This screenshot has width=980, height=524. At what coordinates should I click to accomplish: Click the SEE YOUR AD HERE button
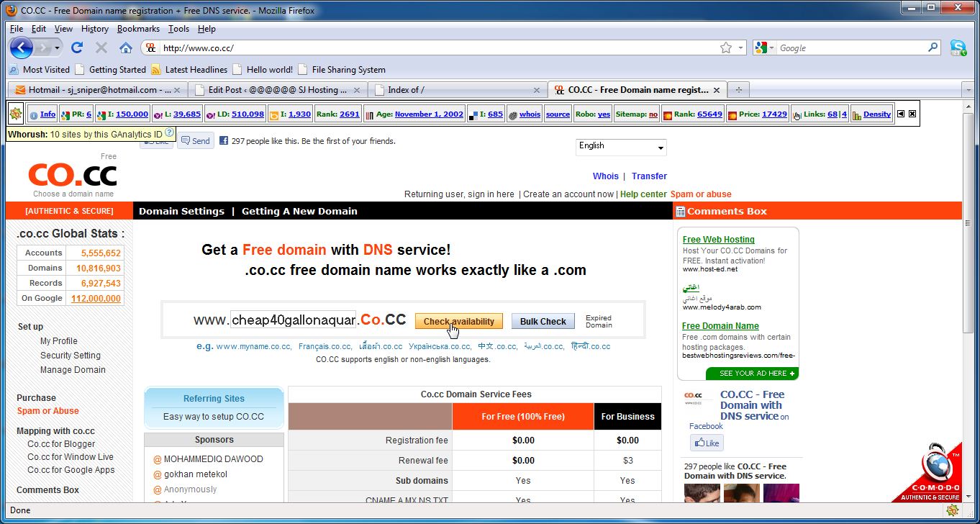click(x=753, y=374)
